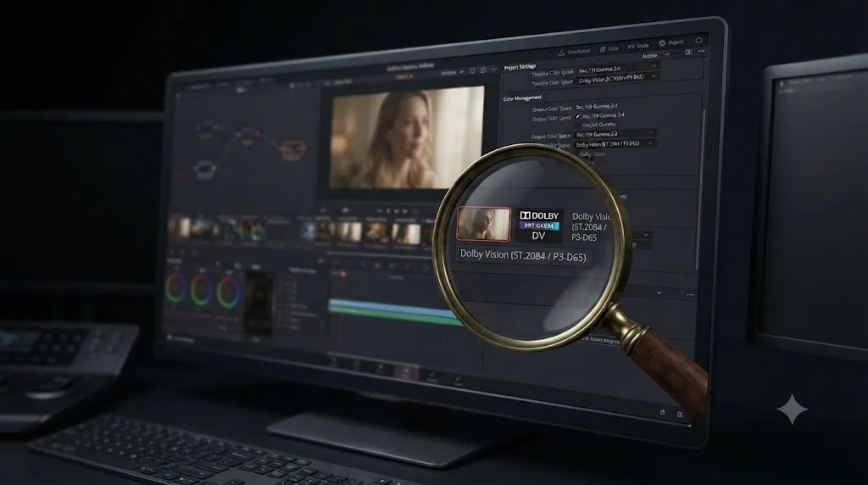Screen dimensions: 868x485
Task: Select the unchecked Output Gamma option
Action: (599, 125)
